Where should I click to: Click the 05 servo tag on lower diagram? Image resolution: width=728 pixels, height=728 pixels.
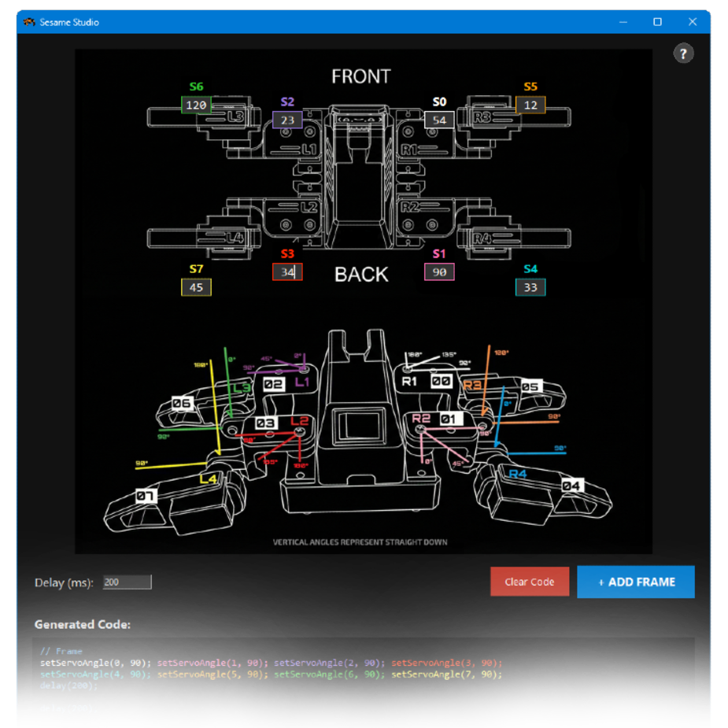[x=530, y=386]
